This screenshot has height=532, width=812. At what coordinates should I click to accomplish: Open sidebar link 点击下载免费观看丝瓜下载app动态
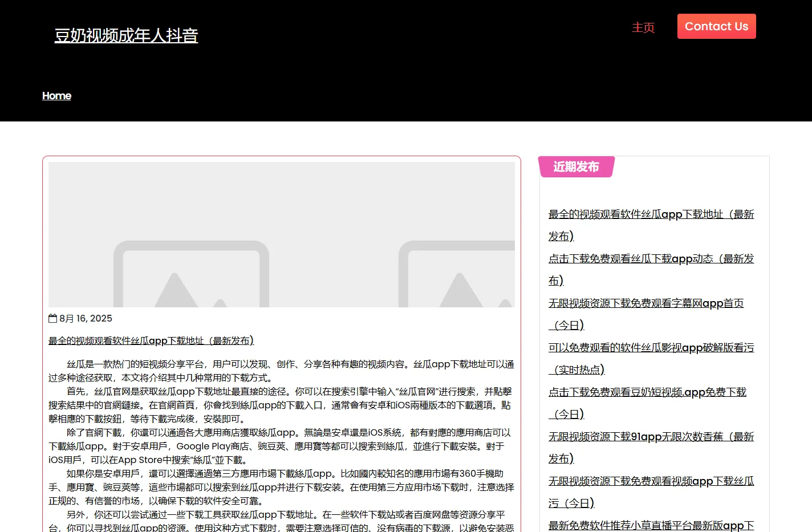pyautogui.click(x=651, y=270)
